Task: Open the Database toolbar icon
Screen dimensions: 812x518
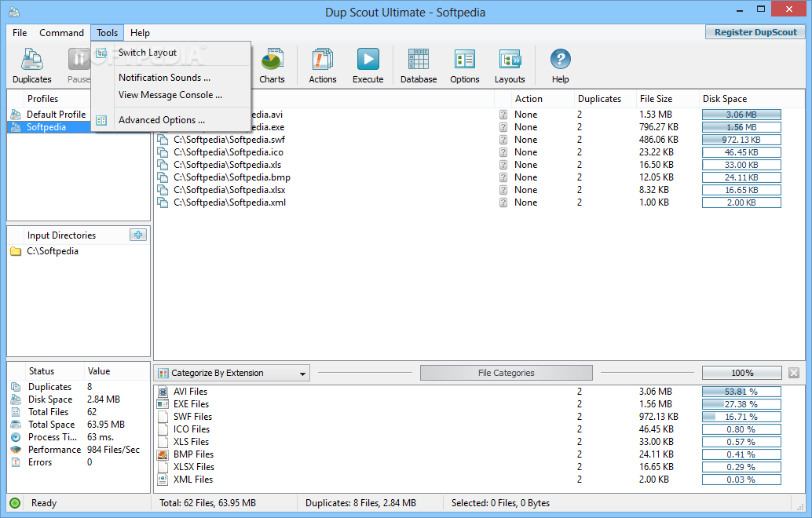Action: tap(419, 60)
